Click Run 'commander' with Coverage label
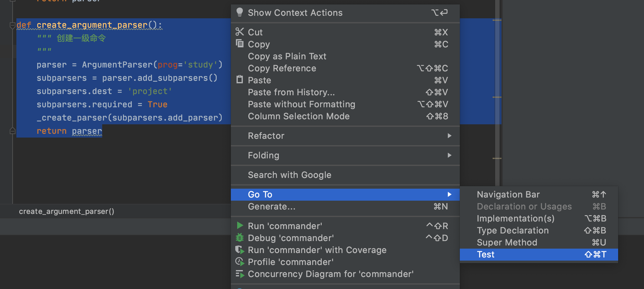644x289 pixels. pos(317,250)
